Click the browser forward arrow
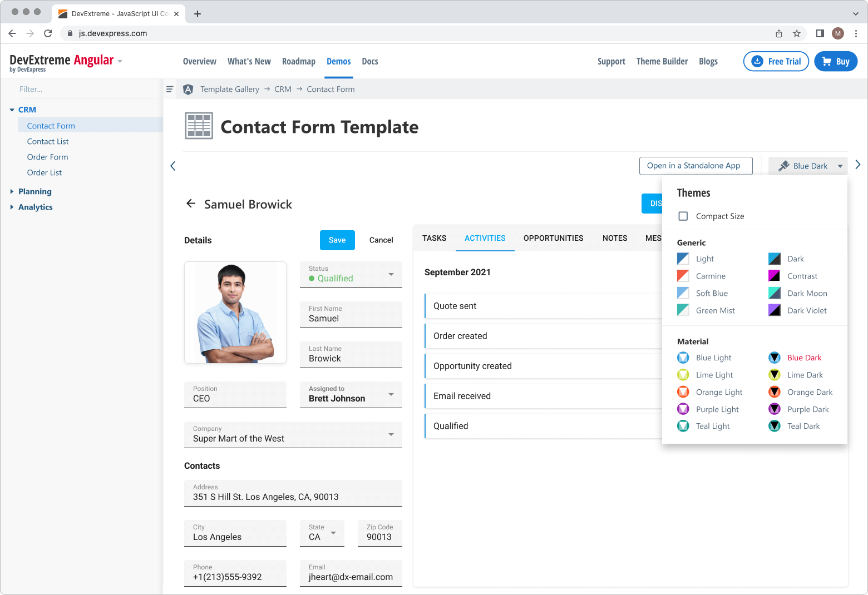Image resolution: width=868 pixels, height=595 pixels. pyautogui.click(x=30, y=33)
